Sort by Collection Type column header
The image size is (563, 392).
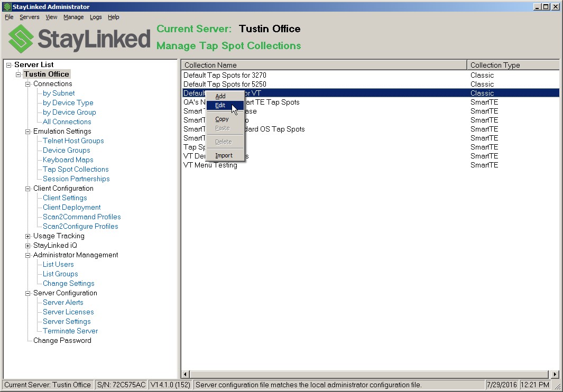click(x=513, y=65)
